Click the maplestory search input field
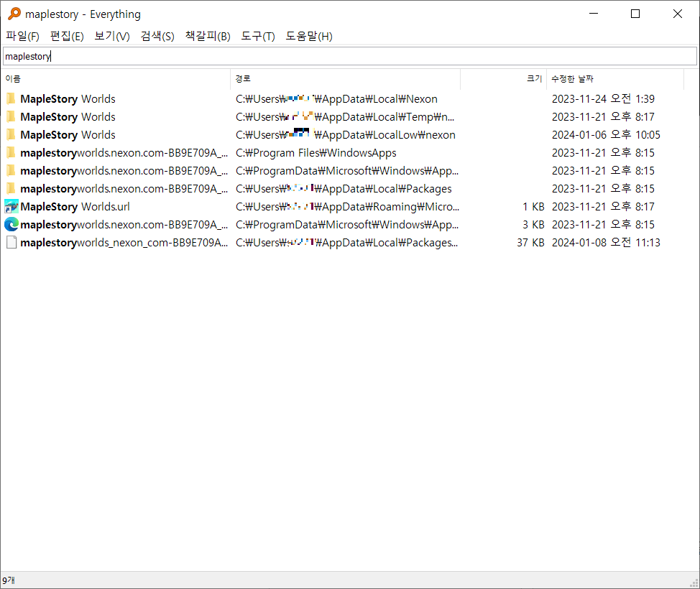Image resolution: width=700 pixels, height=589 pixels. [x=349, y=56]
